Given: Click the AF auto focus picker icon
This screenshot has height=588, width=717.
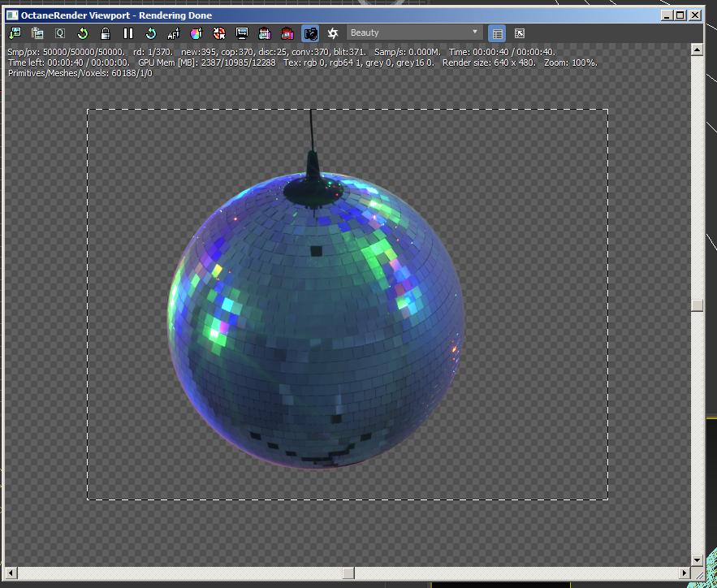Looking at the screenshot, I should tap(173, 33).
